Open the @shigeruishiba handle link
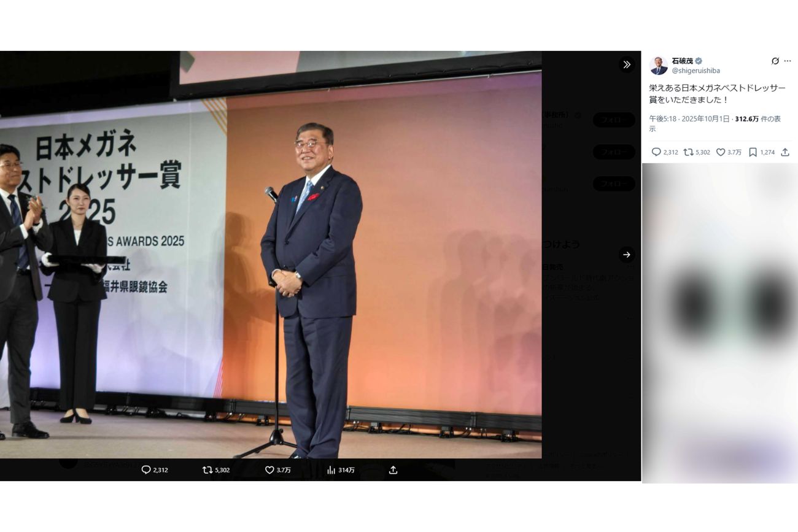This screenshot has width=798, height=532. click(696, 71)
